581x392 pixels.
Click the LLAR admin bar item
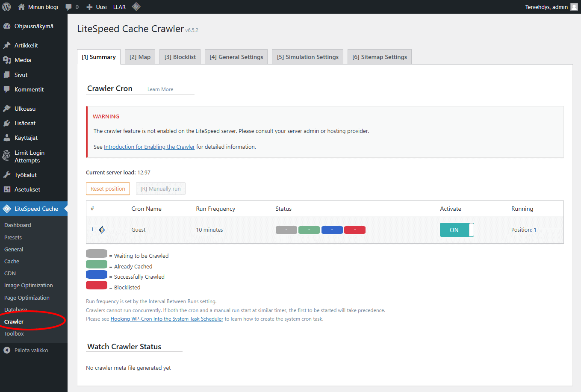pos(119,7)
